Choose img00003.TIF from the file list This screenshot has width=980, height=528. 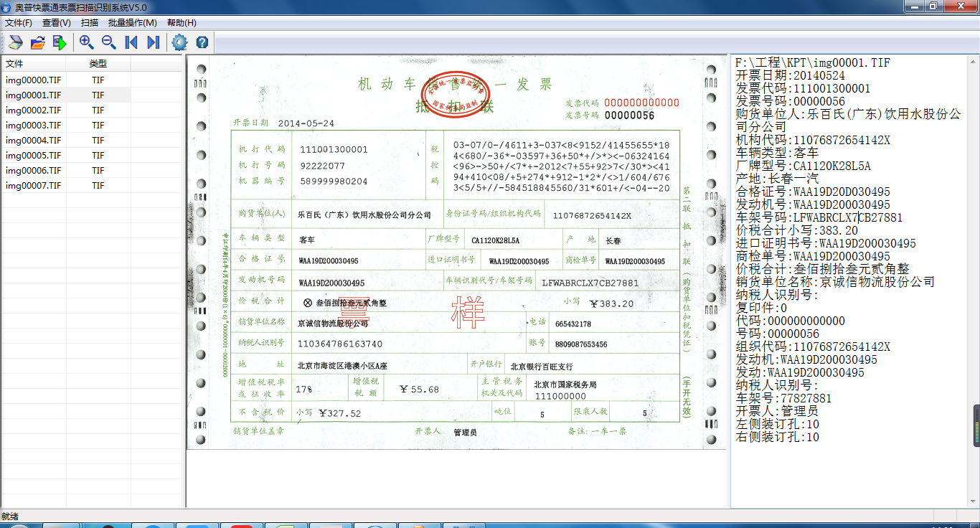34,125
